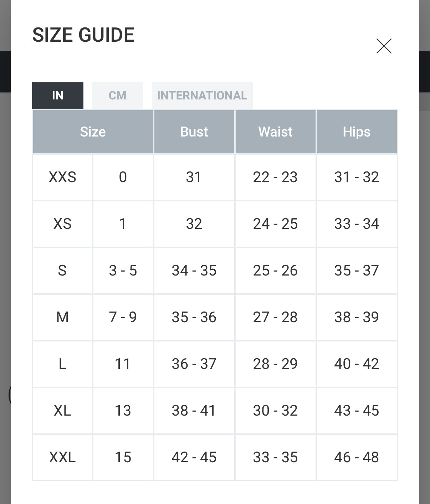
Task: Click the Waist column header
Action: (x=275, y=132)
